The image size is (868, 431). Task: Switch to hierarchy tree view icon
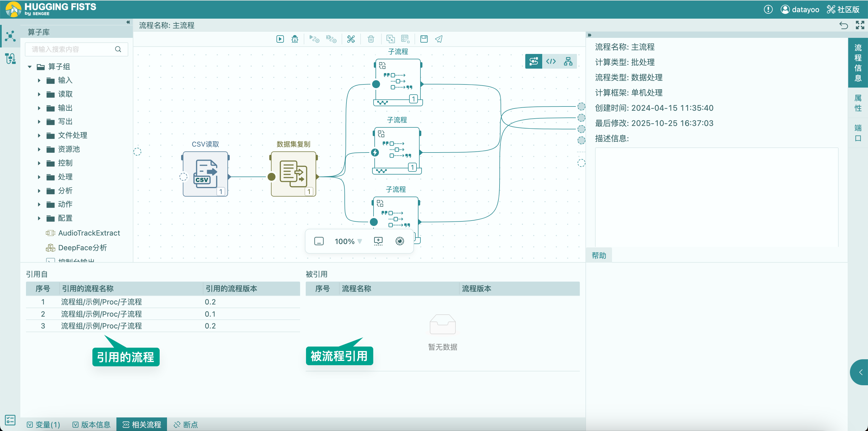(568, 61)
